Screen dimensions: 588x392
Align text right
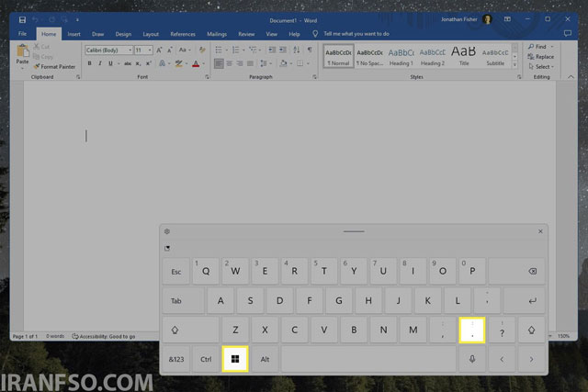click(240, 63)
